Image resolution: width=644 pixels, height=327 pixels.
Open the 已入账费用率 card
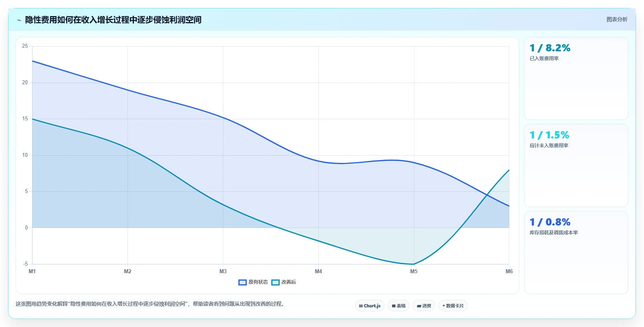click(x=576, y=78)
